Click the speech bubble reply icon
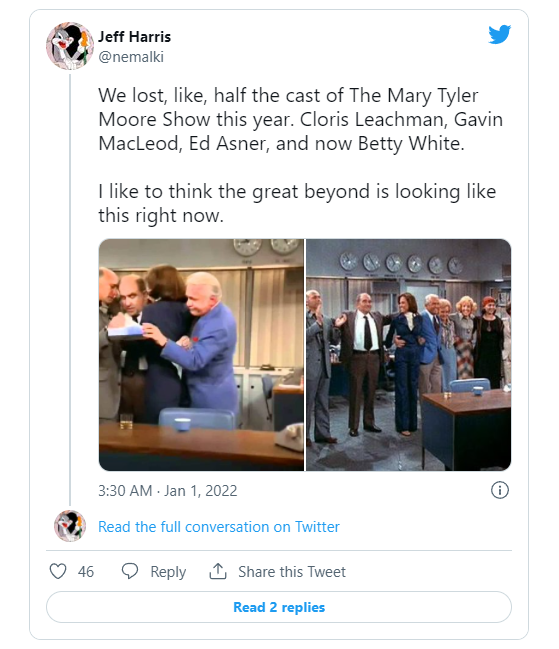 click(x=130, y=571)
